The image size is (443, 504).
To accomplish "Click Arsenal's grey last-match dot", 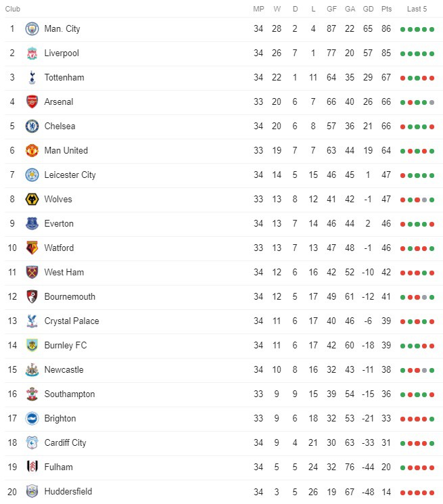I will click(x=432, y=103).
